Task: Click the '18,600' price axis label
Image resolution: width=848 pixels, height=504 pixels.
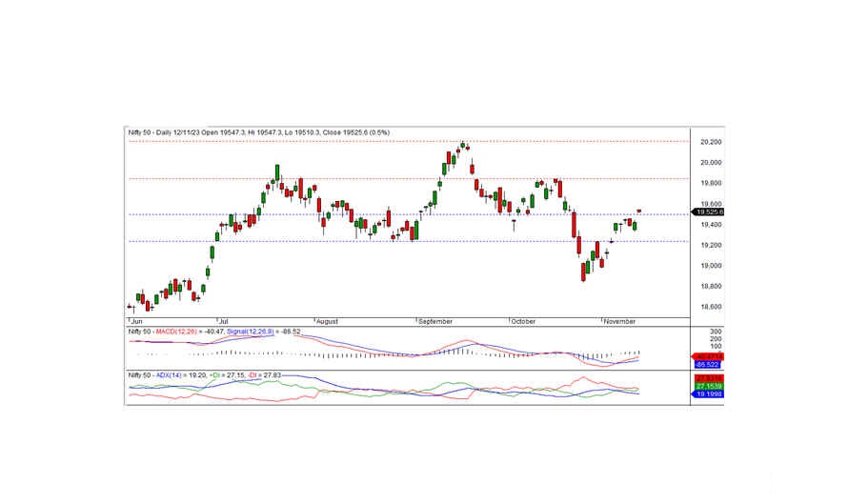Action: 711,307
